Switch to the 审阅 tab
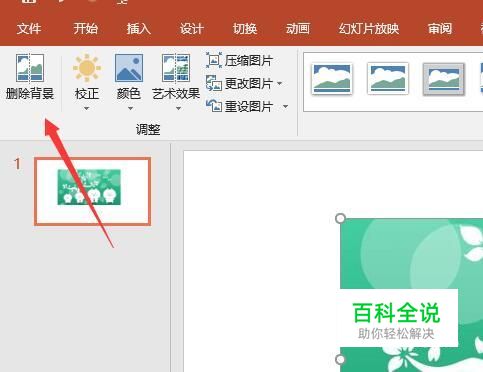Viewport: 483px width, 372px height. [x=440, y=29]
